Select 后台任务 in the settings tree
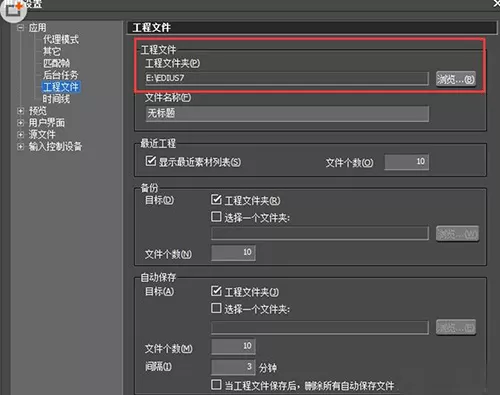Viewport: 500px width, 395px height. click(x=61, y=75)
